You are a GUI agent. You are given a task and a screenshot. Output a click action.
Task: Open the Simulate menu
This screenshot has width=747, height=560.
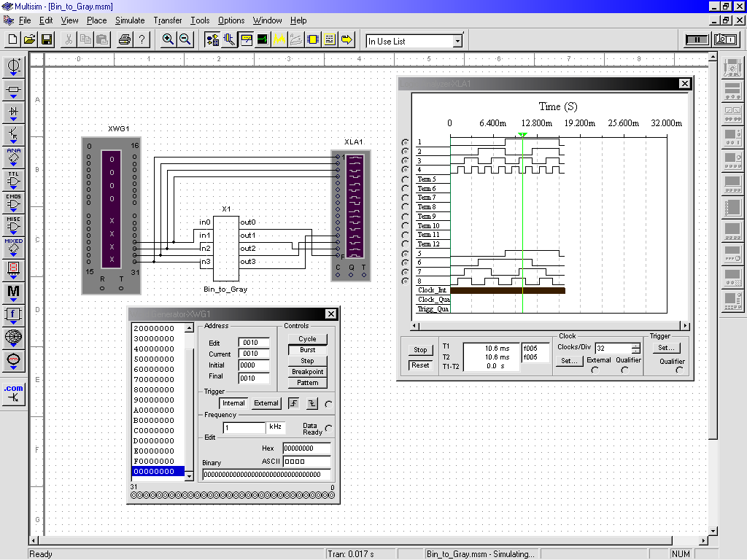(x=130, y=20)
